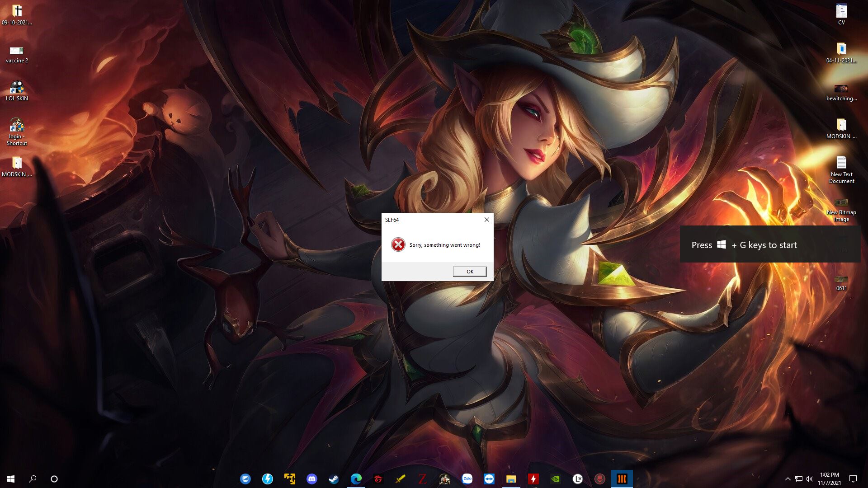Open League of Legends taskbar icon
The height and width of the screenshot is (488, 868).
click(x=578, y=479)
